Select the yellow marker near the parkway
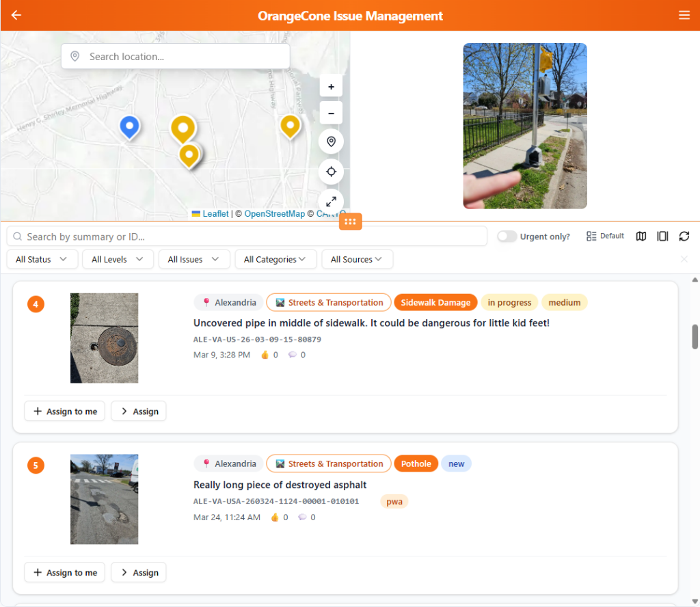Image resolution: width=700 pixels, height=607 pixels. (x=290, y=126)
